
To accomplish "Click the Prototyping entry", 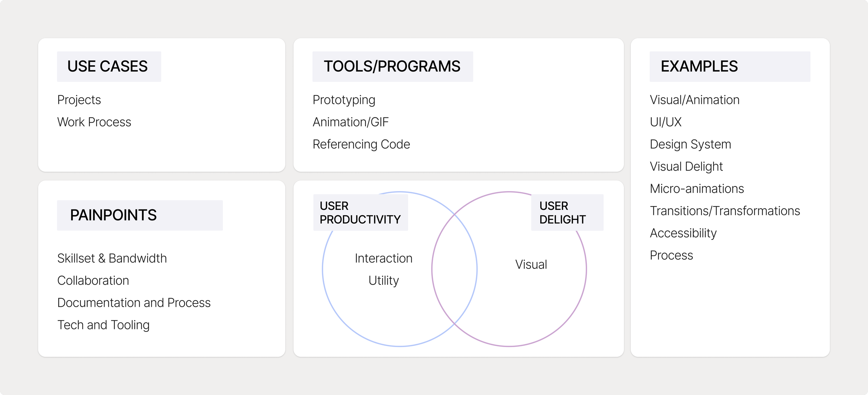I will coord(344,100).
